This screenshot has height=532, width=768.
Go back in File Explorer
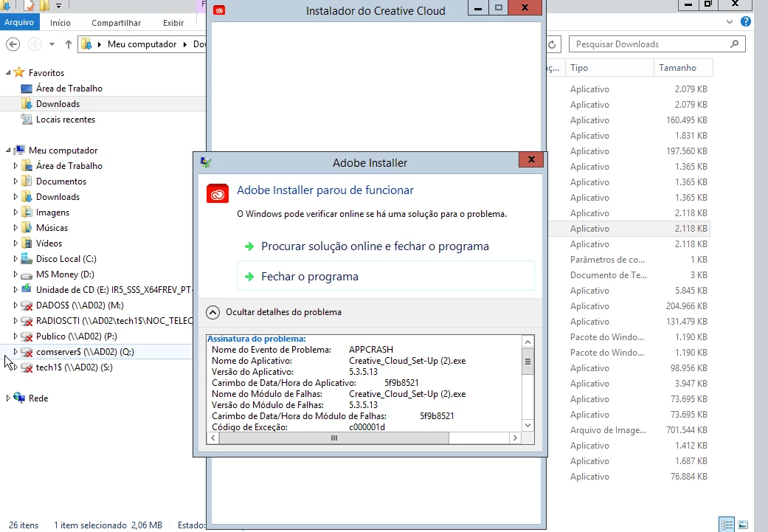(x=13, y=44)
